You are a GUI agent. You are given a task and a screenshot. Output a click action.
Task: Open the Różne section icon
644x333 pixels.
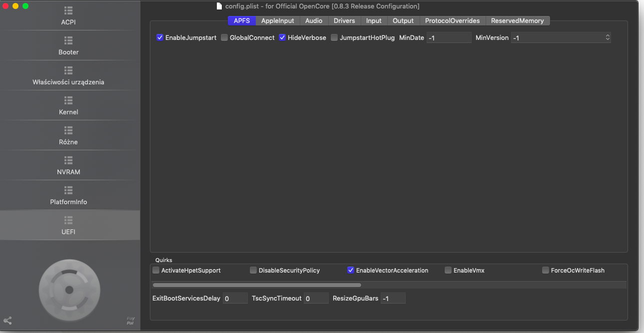coord(68,130)
